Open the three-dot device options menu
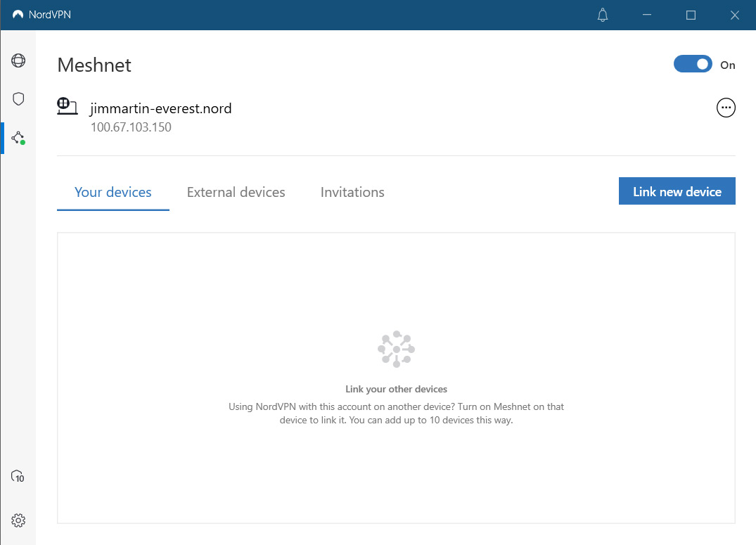Viewport: 756px width, 545px height. click(x=726, y=108)
